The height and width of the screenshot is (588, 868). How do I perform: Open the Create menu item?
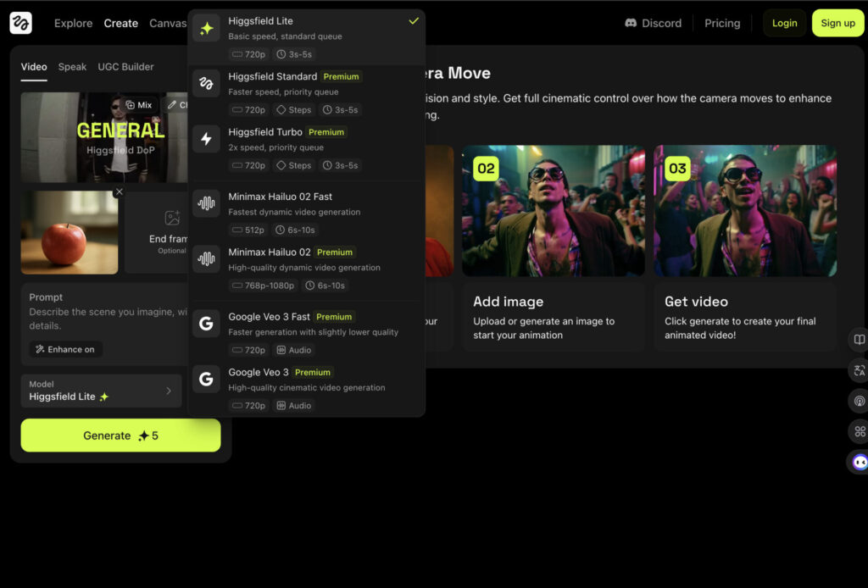click(120, 23)
